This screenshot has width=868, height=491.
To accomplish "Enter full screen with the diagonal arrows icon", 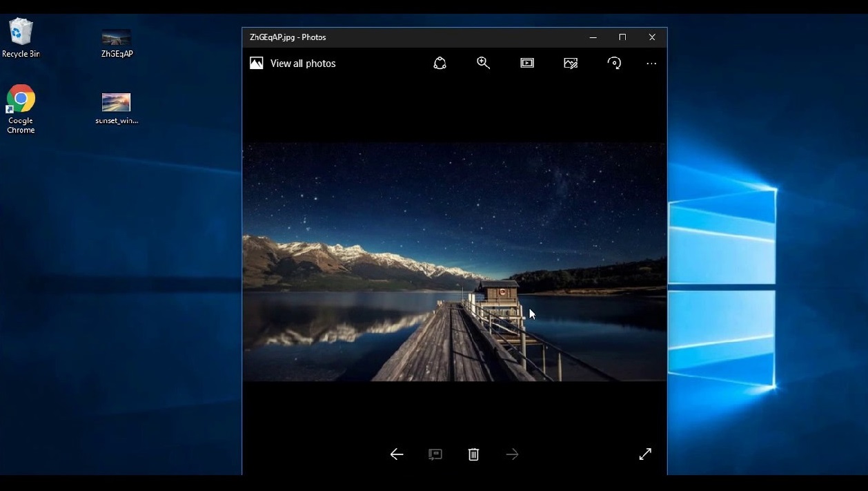I will click(645, 454).
